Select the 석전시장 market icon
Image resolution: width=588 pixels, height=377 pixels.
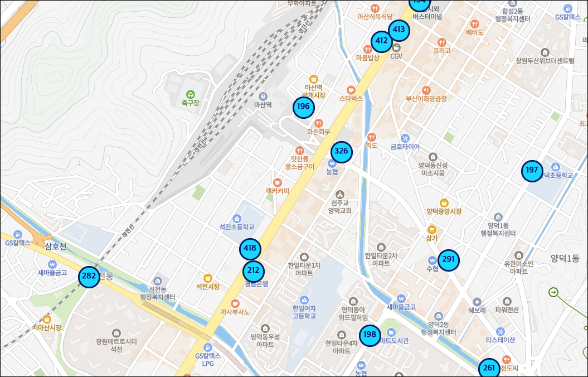pos(208,278)
